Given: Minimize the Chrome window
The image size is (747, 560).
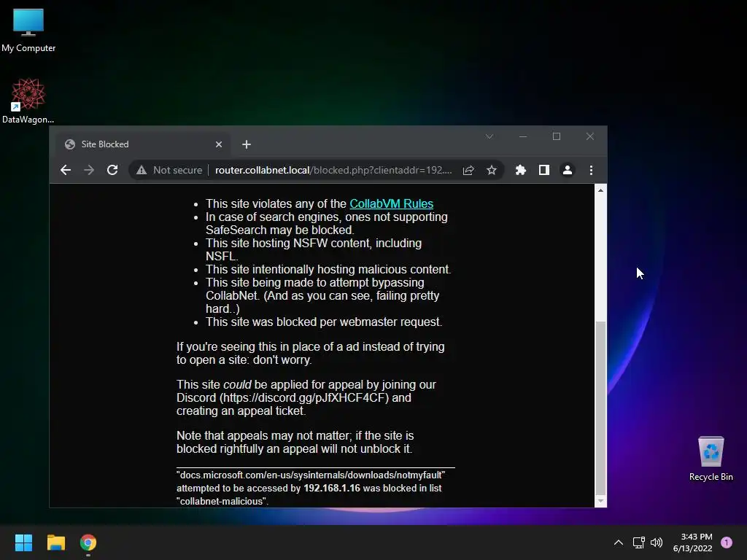Looking at the screenshot, I should pyautogui.click(x=523, y=136).
